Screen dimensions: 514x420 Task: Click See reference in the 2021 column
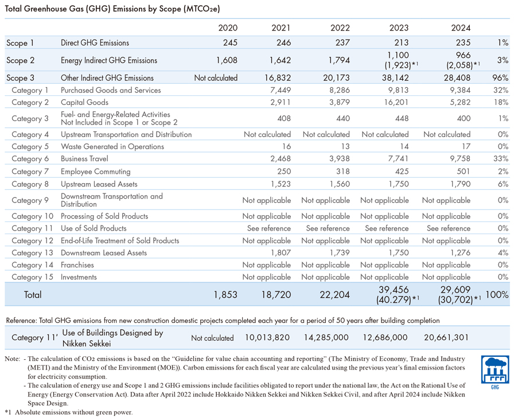269,228
